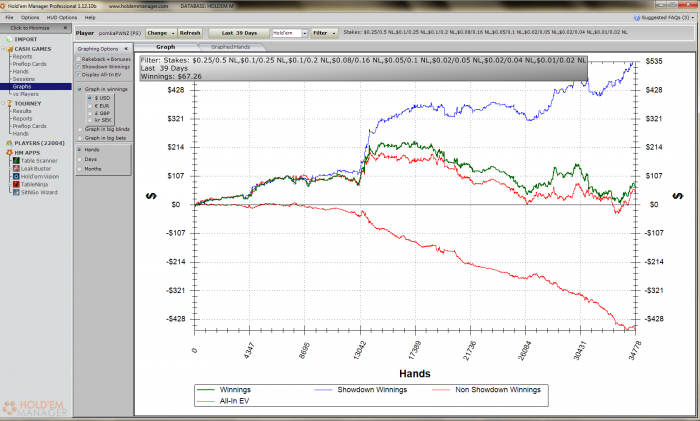Click the graph filter info box

point(363,68)
